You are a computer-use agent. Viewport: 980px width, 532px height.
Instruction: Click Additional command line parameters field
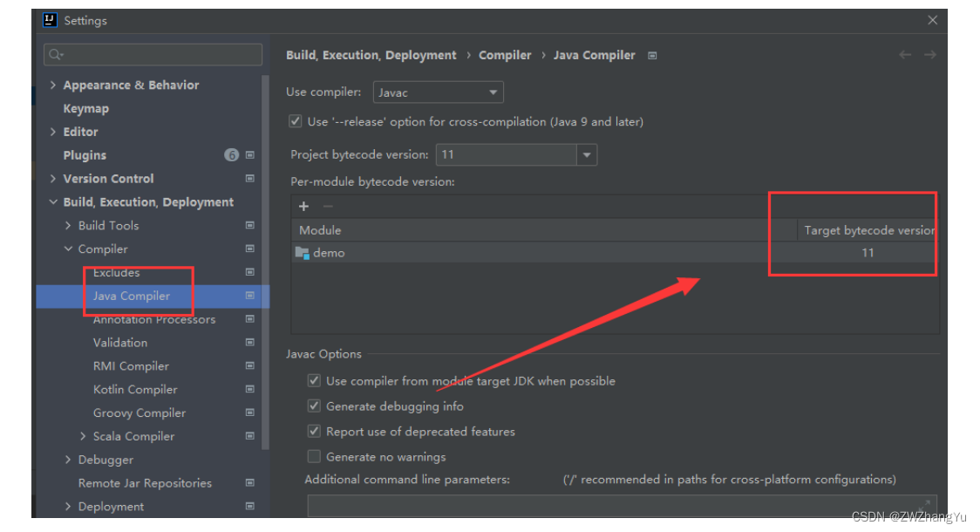tap(622, 506)
